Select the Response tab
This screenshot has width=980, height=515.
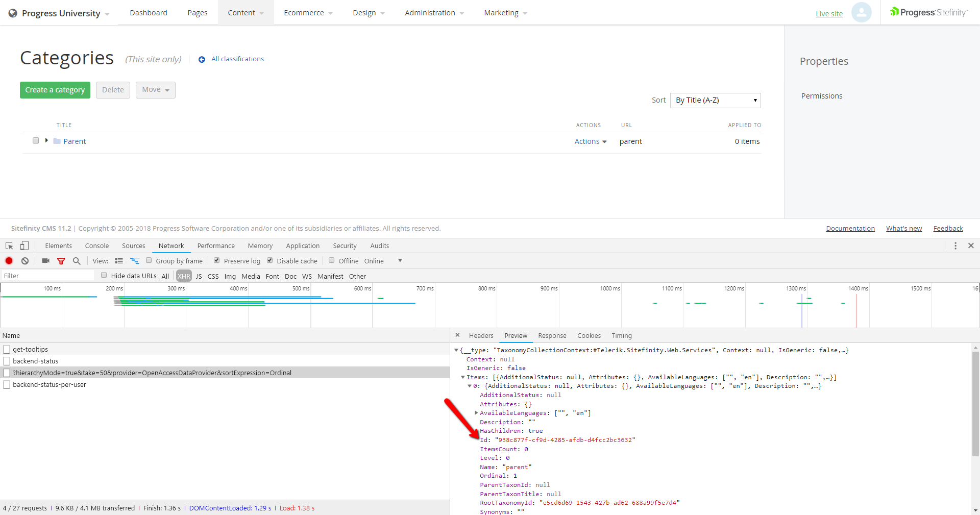(x=552, y=335)
